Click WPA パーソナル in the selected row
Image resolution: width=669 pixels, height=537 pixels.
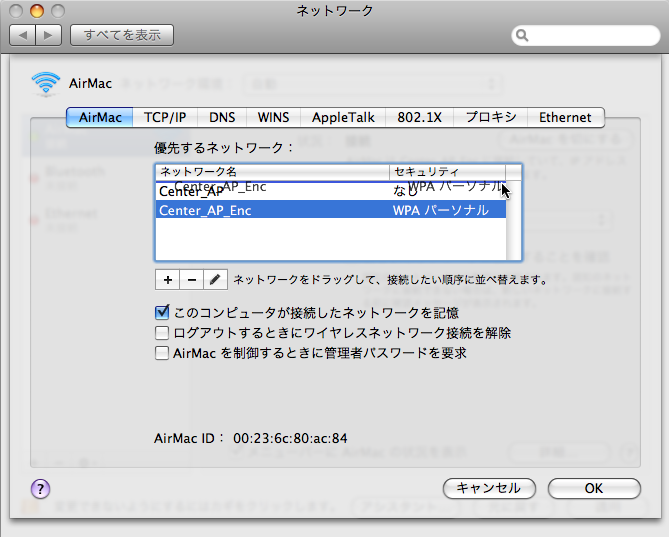[x=441, y=210]
